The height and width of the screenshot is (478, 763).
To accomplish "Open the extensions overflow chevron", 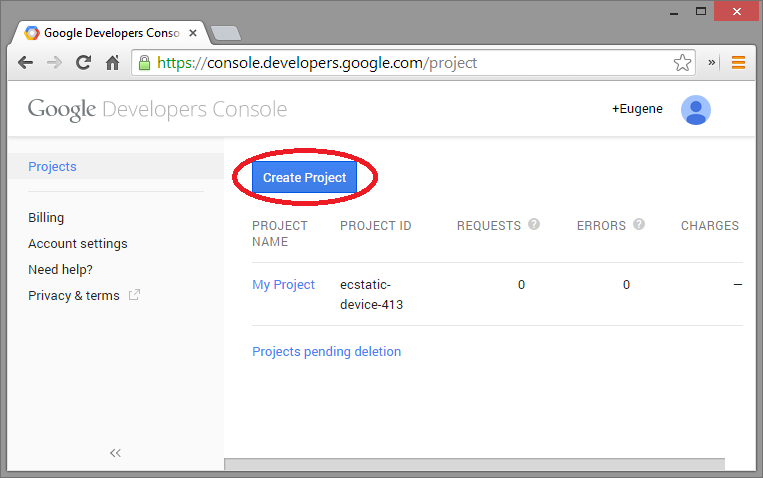I will click(x=711, y=62).
